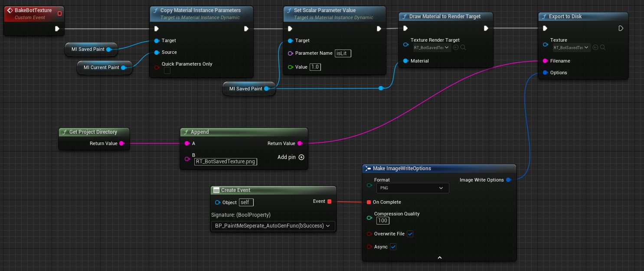Enable the Quick Parameters Only checkbox
The width and height of the screenshot is (644, 271).
click(167, 71)
